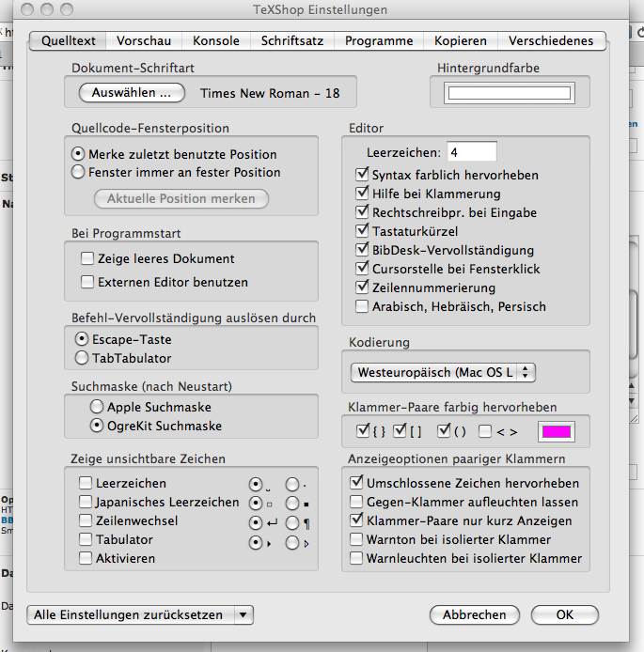
Task: Toggle BibDesk-Vervollständigung
Action: (362, 250)
